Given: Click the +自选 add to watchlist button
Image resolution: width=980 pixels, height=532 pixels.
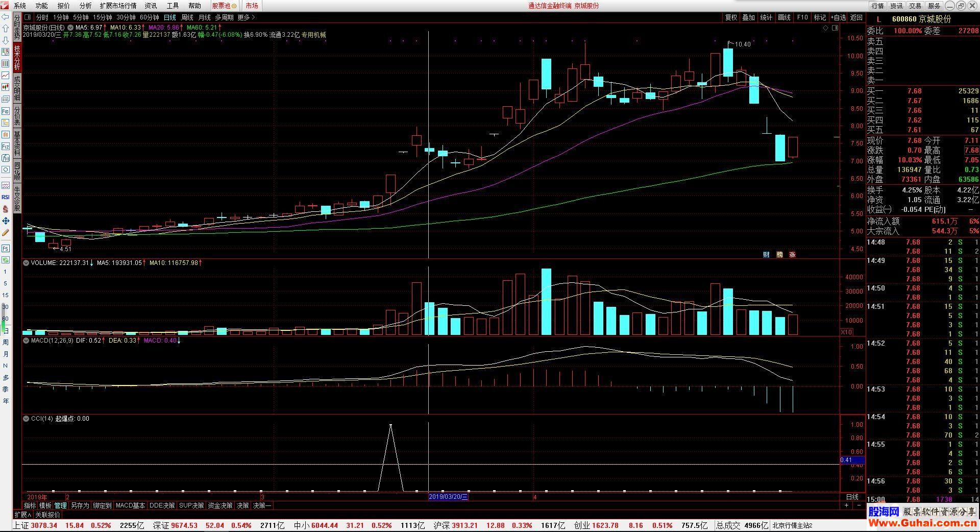Looking at the screenshot, I should 838,17.
